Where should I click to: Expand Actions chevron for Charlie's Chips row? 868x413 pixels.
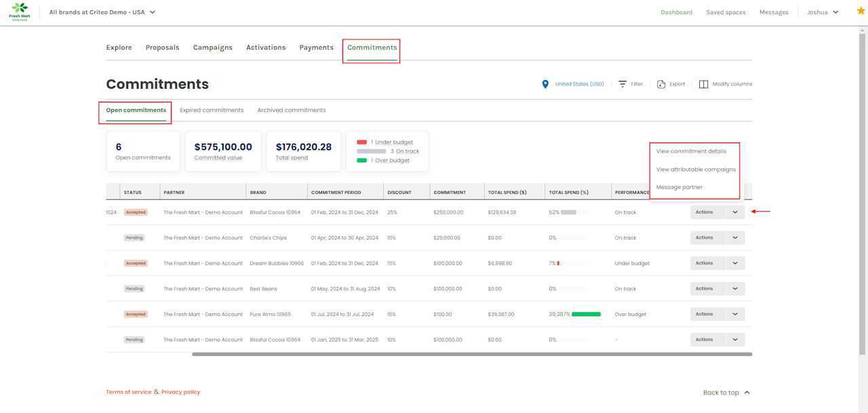[735, 238]
